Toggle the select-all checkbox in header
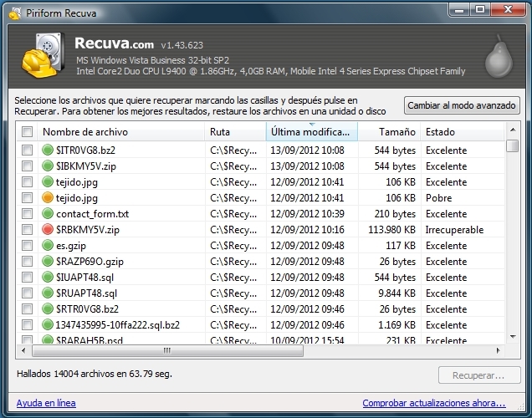The width and height of the screenshot is (532, 418). pos(27,131)
